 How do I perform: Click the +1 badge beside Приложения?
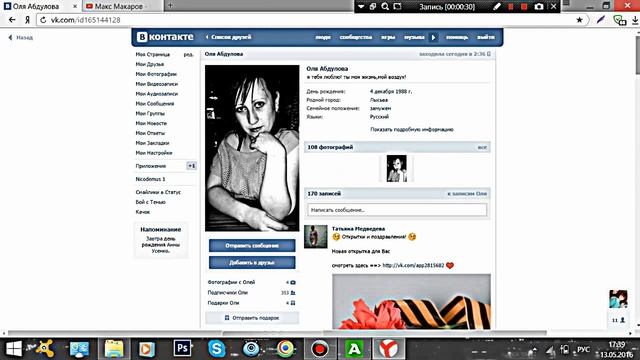(191, 166)
